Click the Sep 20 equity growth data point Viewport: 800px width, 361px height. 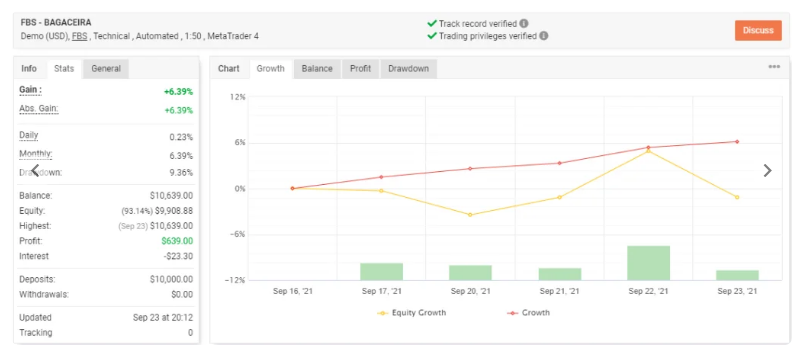[470, 215]
